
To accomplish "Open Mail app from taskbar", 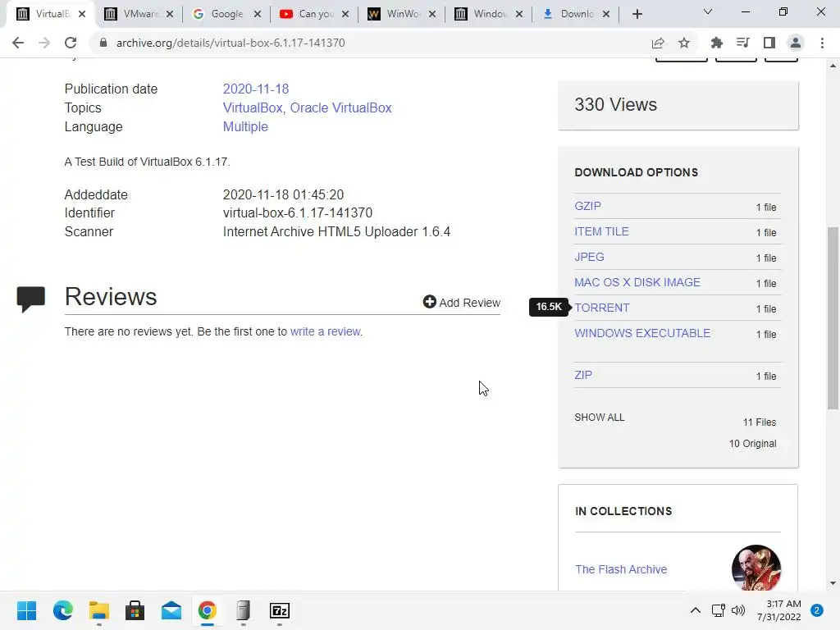I will point(171,610).
